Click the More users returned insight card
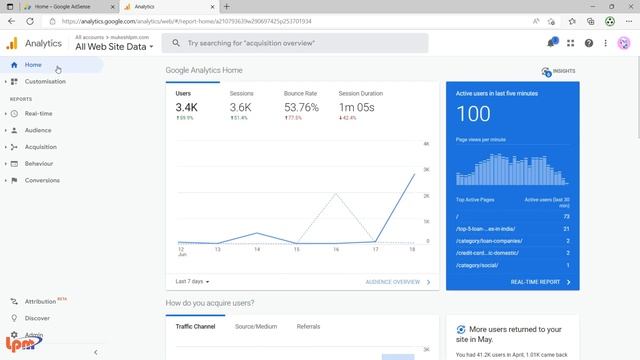 (513, 338)
